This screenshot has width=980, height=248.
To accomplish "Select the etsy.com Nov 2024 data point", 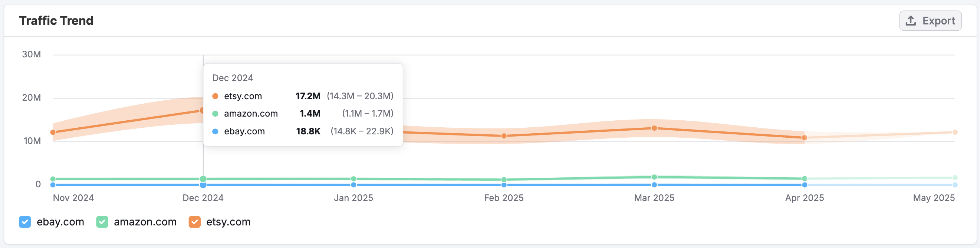I will [x=53, y=133].
